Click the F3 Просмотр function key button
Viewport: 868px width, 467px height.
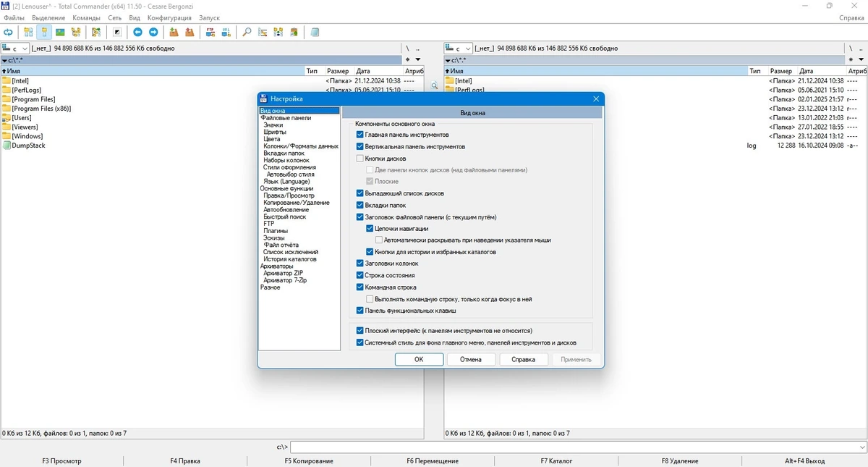(x=61, y=460)
